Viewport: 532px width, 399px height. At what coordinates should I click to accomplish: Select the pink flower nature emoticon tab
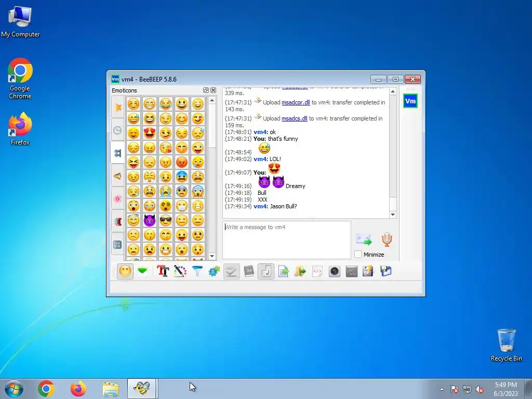118,199
